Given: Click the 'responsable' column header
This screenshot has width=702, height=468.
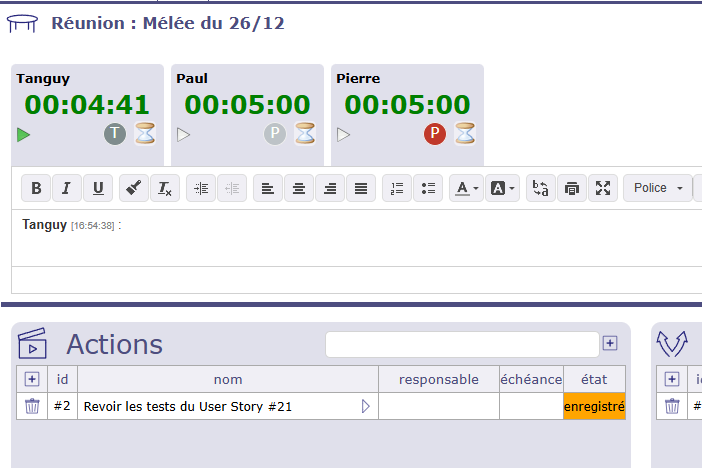Looking at the screenshot, I should 438,379.
